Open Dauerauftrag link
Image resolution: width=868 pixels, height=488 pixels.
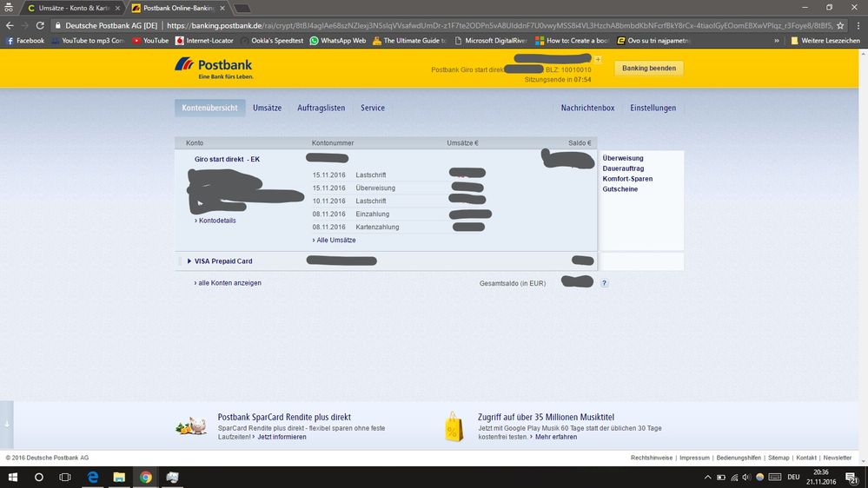(623, 168)
